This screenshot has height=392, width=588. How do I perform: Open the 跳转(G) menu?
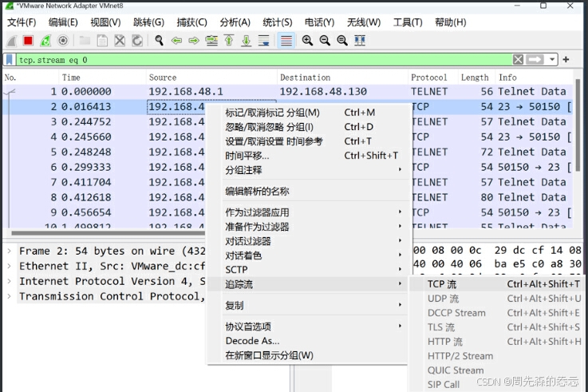[148, 22]
